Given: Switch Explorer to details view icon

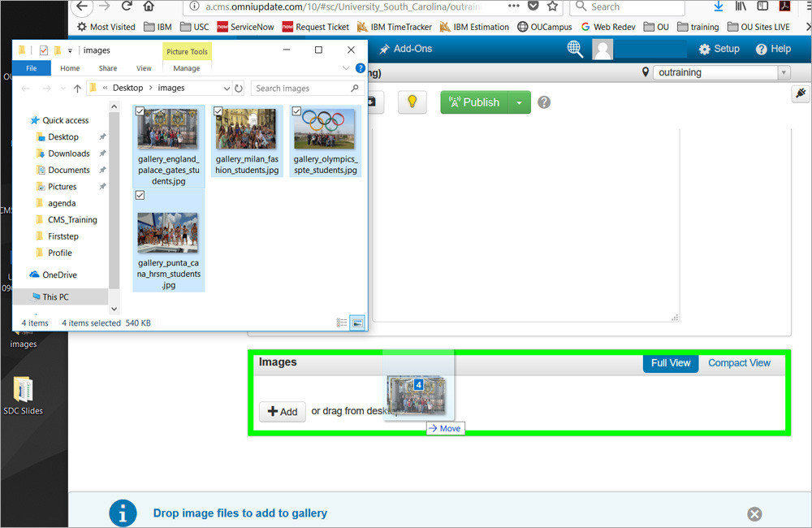Looking at the screenshot, I should 342,322.
